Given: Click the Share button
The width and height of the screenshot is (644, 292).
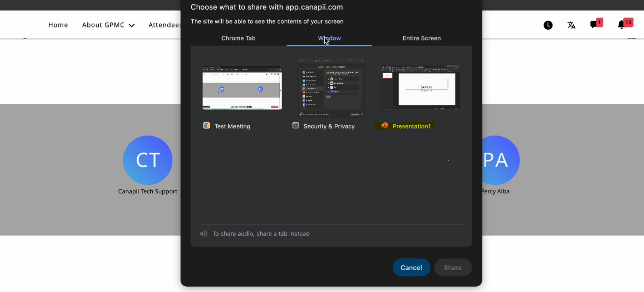Looking at the screenshot, I should [452, 267].
